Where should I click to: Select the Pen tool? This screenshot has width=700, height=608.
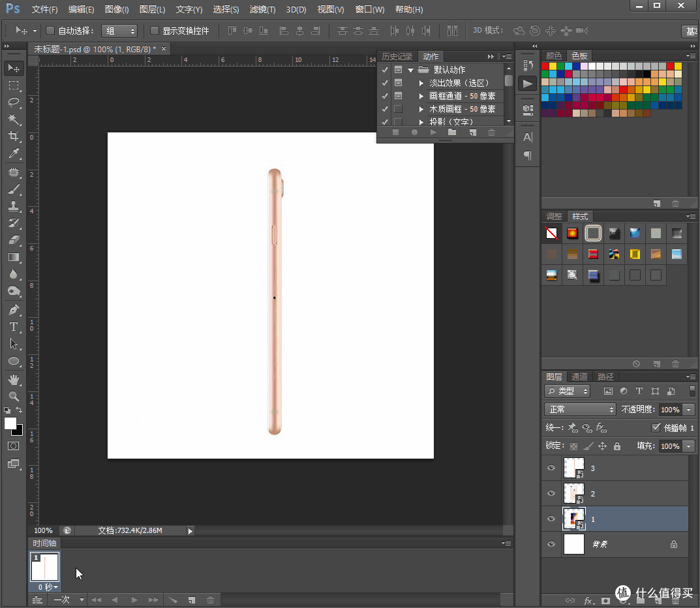click(14, 309)
